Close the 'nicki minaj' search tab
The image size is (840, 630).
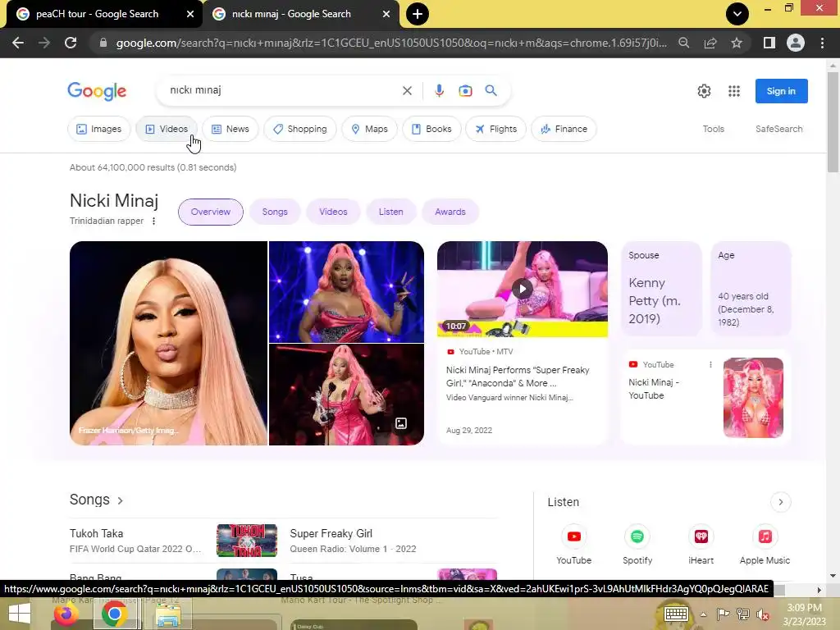(x=386, y=14)
